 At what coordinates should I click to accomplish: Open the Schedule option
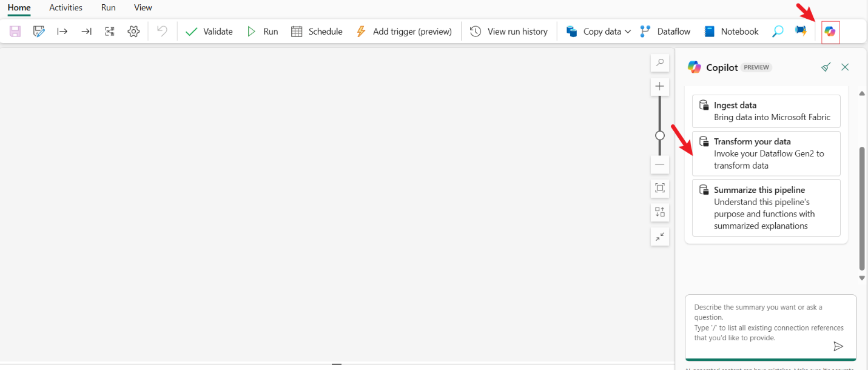(317, 32)
